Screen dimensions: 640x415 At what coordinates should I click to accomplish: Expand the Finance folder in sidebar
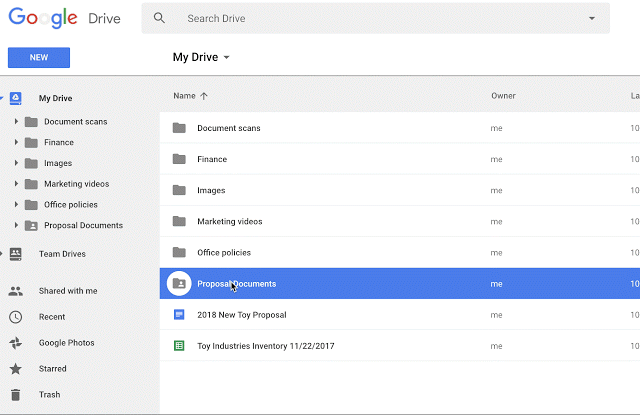tap(17, 143)
